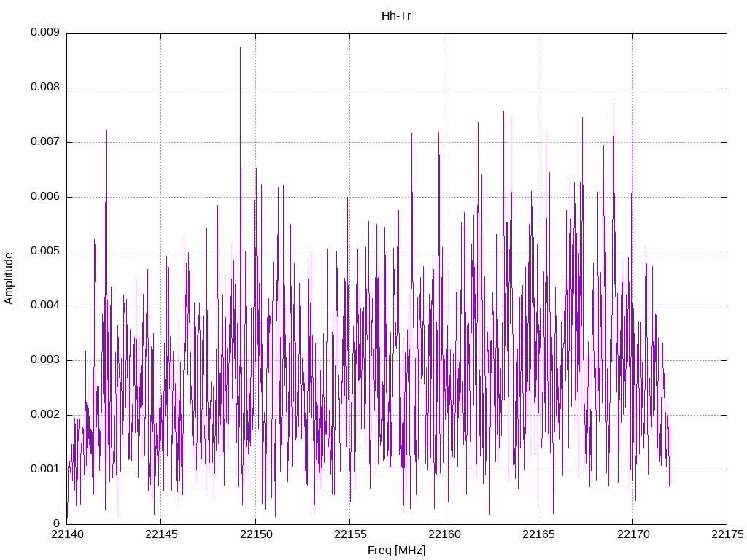Image resolution: width=747 pixels, height=560 pixels.
Task: Click y-axis tick value 0.002
Action: (x=45, y=415)
